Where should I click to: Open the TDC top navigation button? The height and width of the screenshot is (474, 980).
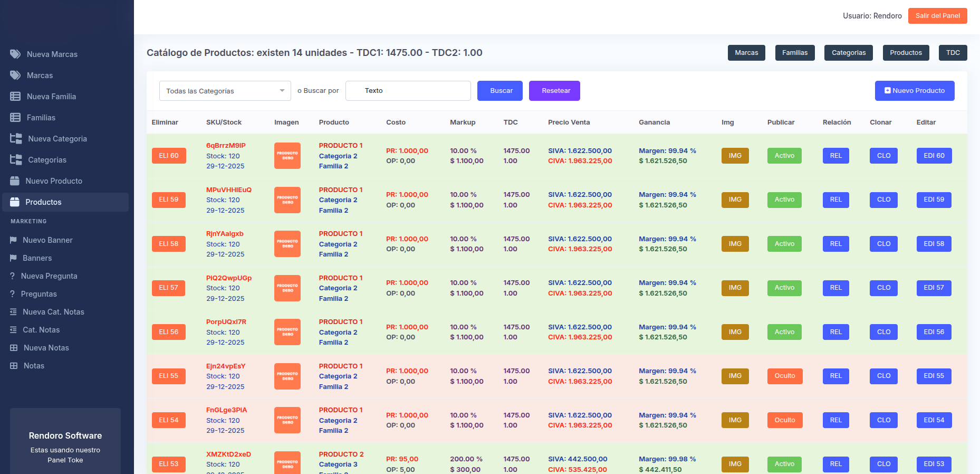pos(953,53)
